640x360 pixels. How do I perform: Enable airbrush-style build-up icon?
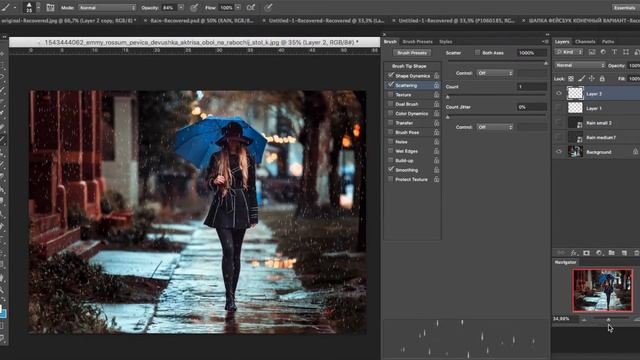pos(251,7)
